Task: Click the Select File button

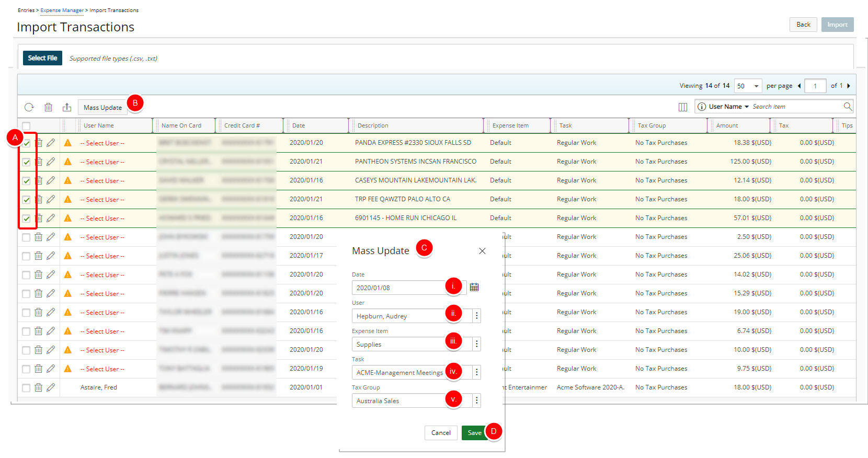Action: point(42,58)
